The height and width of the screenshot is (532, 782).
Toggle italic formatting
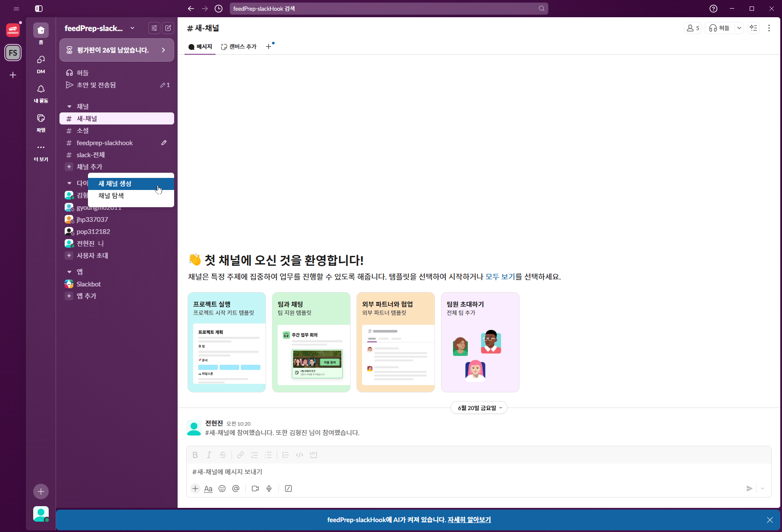coord(209,455)
